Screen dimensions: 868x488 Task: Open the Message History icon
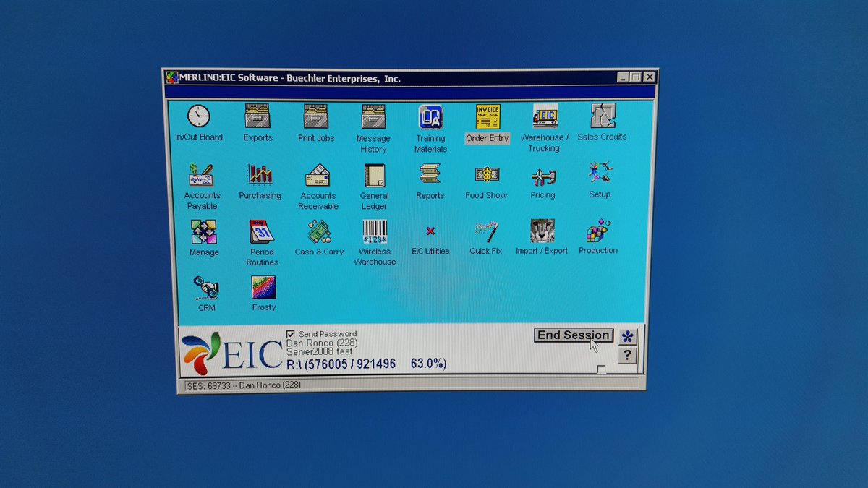373,116
